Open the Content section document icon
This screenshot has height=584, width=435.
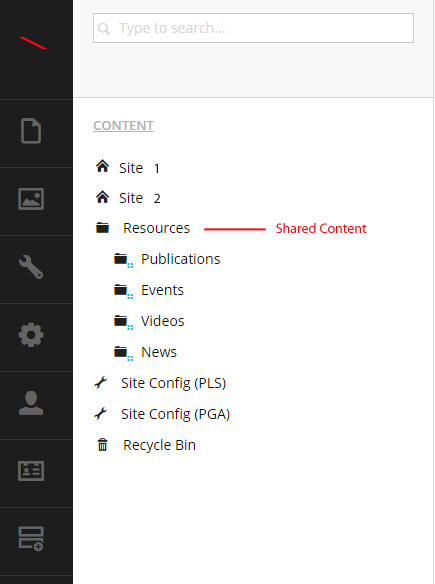[x=31, y=131]
